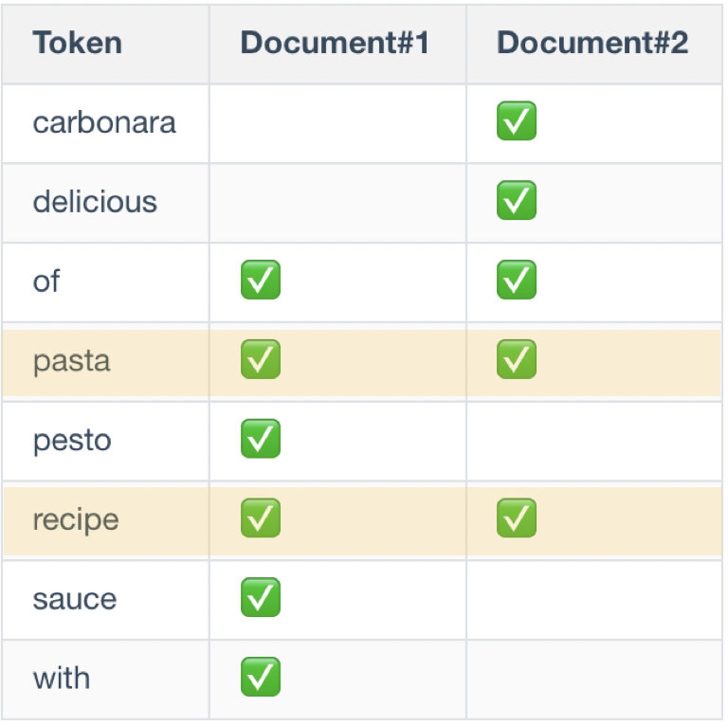Click the recipe checkmark under Document#2

pyautogui.click(x=517, y=519)
